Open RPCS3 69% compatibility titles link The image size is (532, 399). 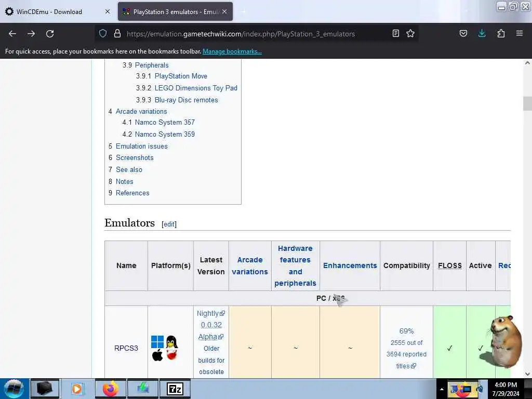(x=406, y=349)
